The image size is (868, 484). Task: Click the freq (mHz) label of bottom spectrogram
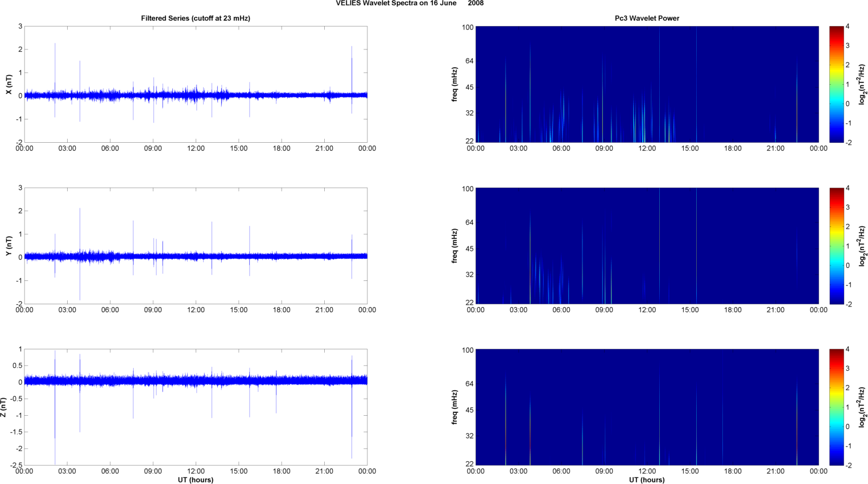point(455,407)
